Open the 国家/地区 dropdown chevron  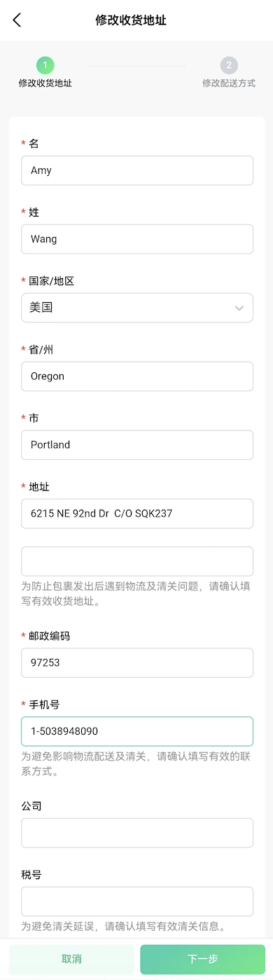tap(239, 308)
